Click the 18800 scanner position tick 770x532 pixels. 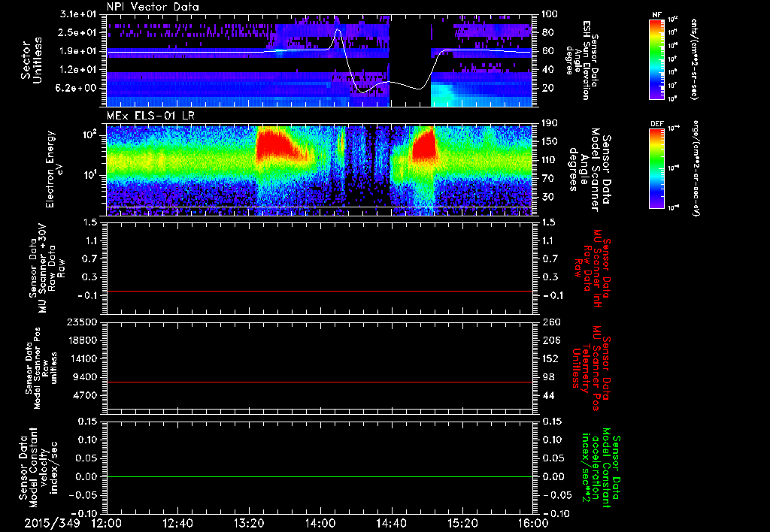(83, 340)
